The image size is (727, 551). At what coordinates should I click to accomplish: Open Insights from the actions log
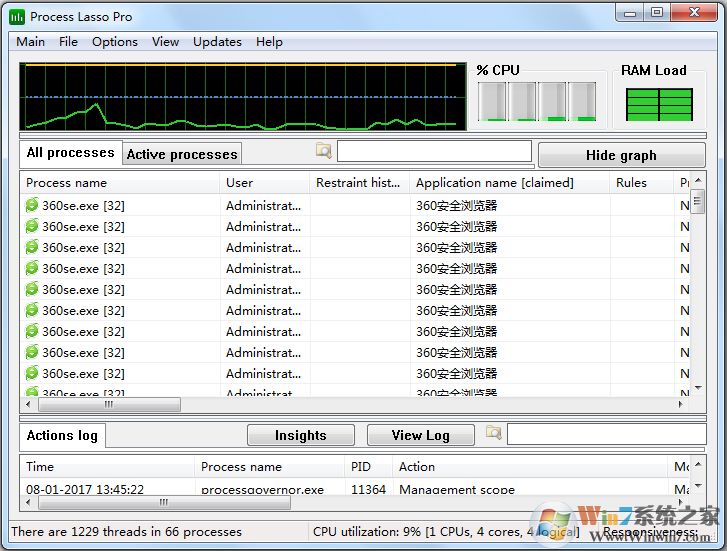pyautogui.click(x=301, y=435)
